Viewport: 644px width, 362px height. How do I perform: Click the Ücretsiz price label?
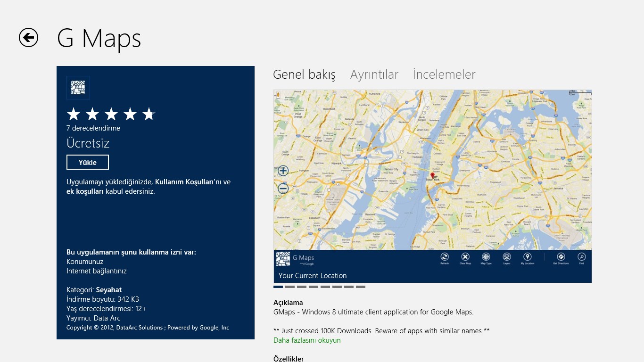pyautogui.click(x=88, y=143)
